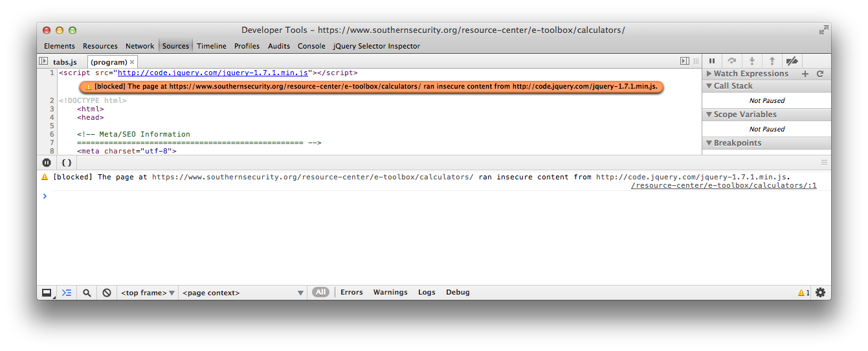Click the <!DOCTYPE html> code line
868x351 pixels.
tap(93, 100)
